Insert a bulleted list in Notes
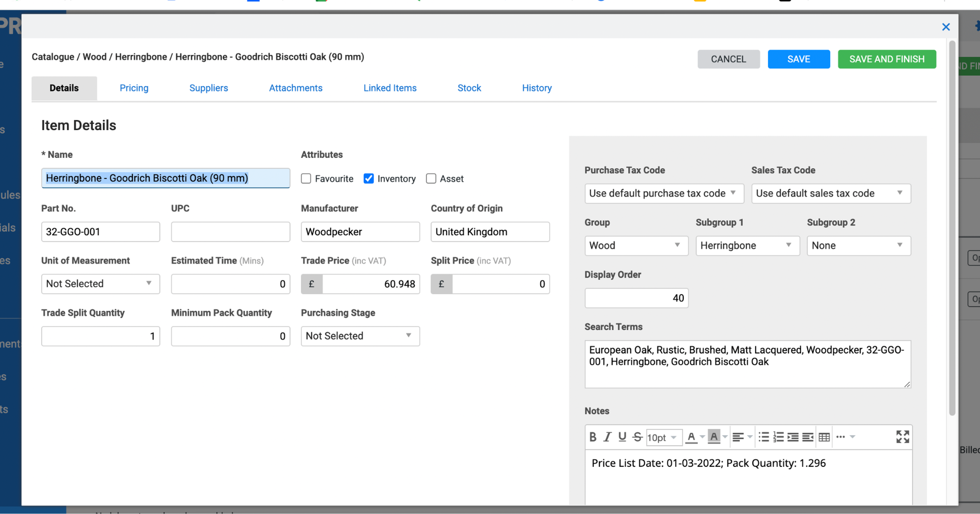This screenshot has height=514, width=980. tap(763, 437)
